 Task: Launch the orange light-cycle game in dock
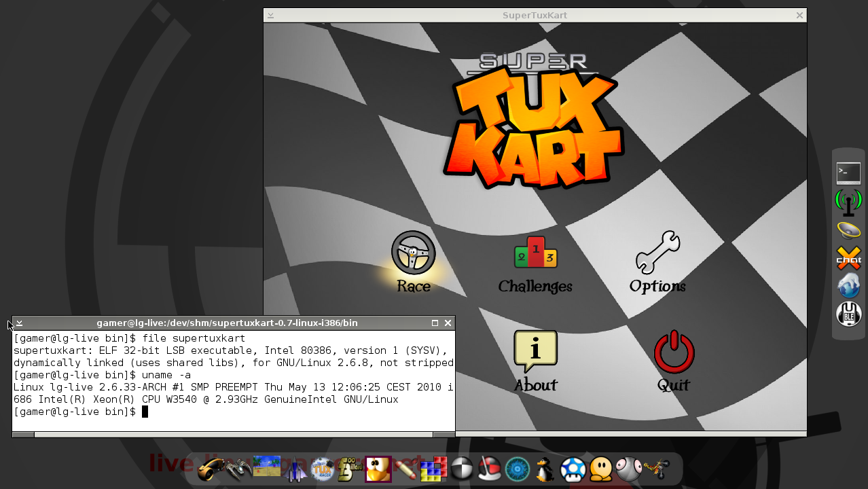210,469
